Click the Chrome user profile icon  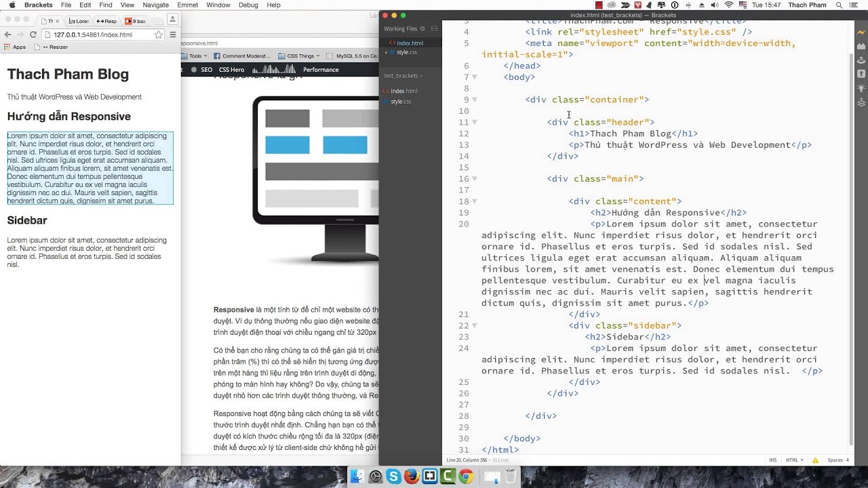(x=172, y=19)
